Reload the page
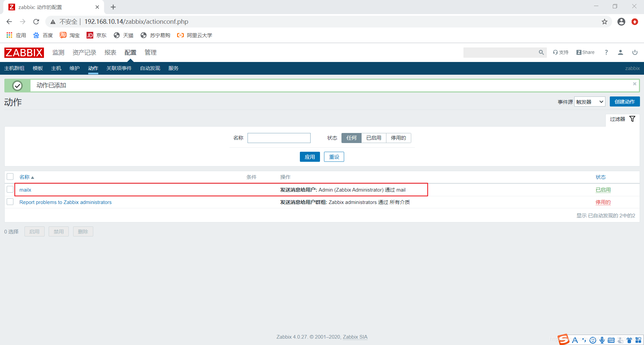644x345 pixels. [x=36, y=21]
